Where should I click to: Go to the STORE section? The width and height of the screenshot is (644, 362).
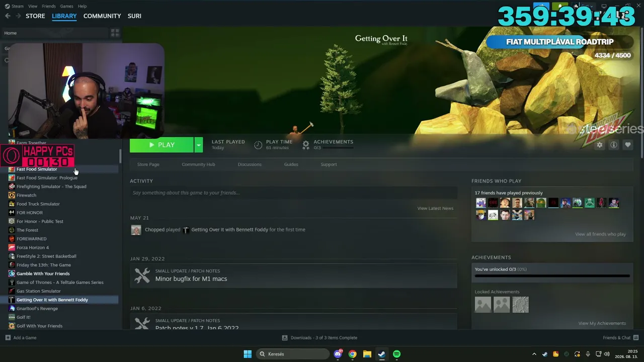click(35, 16)
